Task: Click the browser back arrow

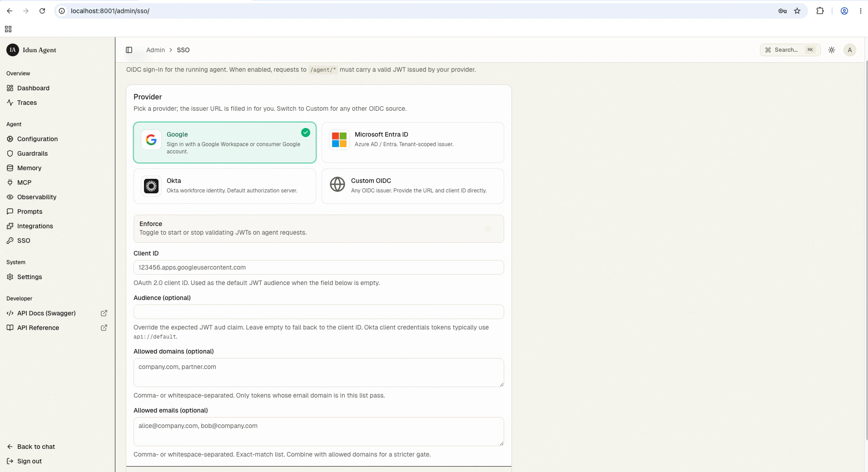Action: pos(10,11)
